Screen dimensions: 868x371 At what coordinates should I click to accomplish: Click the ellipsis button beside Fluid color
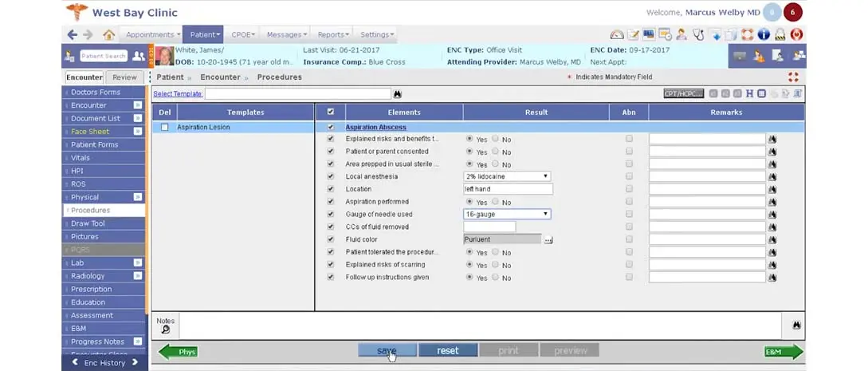pyautogui.click(x=548, y=240)
